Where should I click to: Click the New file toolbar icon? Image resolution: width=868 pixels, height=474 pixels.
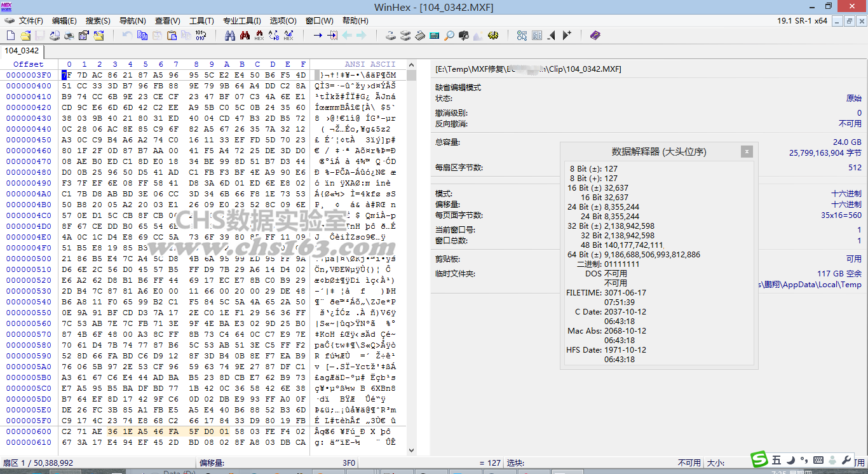pos(11,36)
